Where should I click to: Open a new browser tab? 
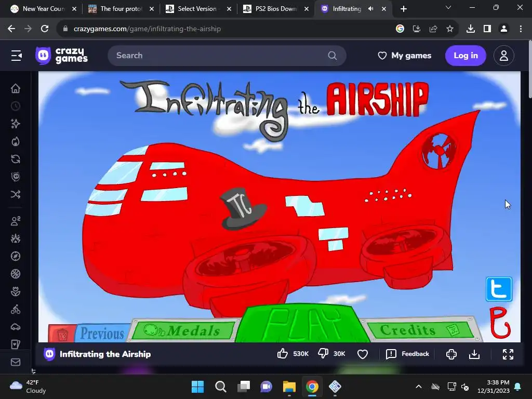403,9
